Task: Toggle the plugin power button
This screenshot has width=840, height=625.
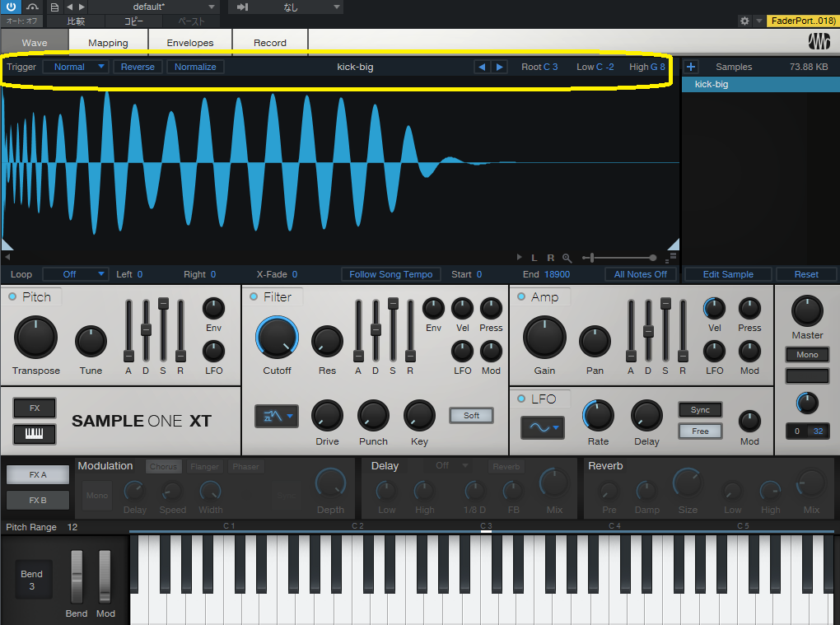Action: coord(11,7)
